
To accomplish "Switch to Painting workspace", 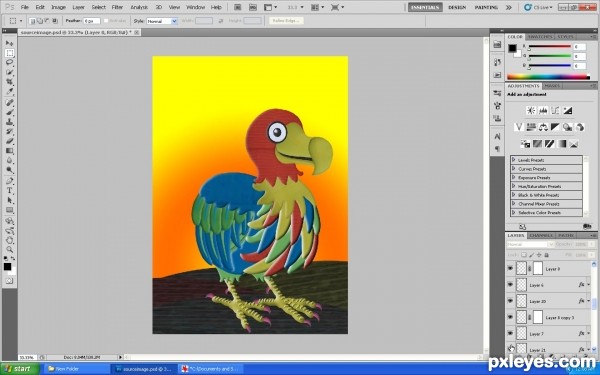I will pos(486,7).
